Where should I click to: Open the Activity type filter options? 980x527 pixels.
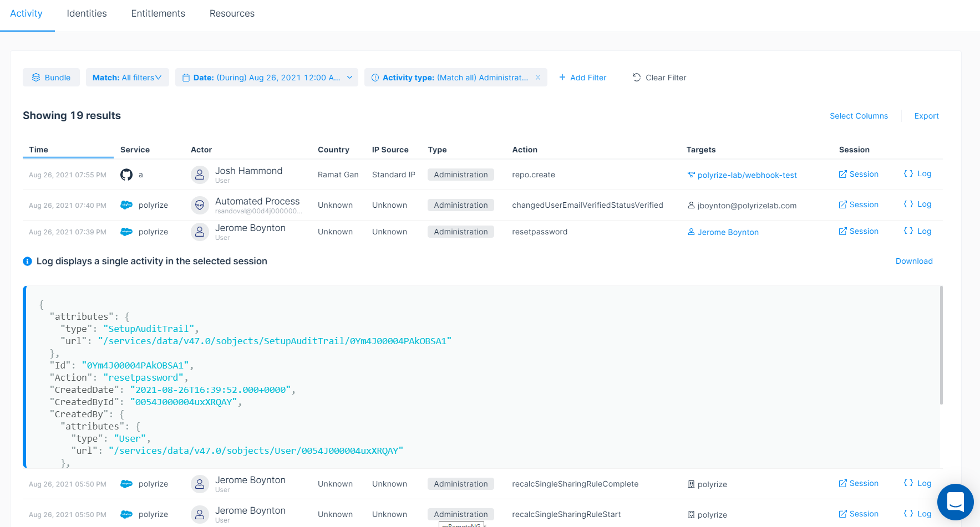pyautogui.click(x=450, y=78)
